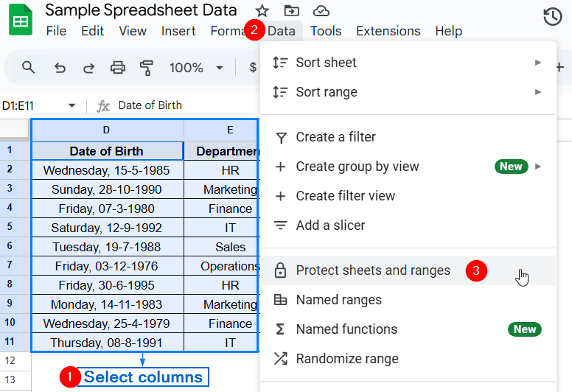Click the sigma icon beside Named functions
The height and width of the screenshot is (392, 572).
click(x=280, y=329)
